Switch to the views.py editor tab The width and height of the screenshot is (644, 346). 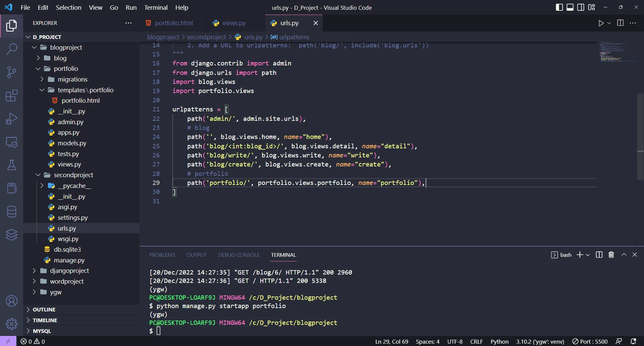click(233, 23)
